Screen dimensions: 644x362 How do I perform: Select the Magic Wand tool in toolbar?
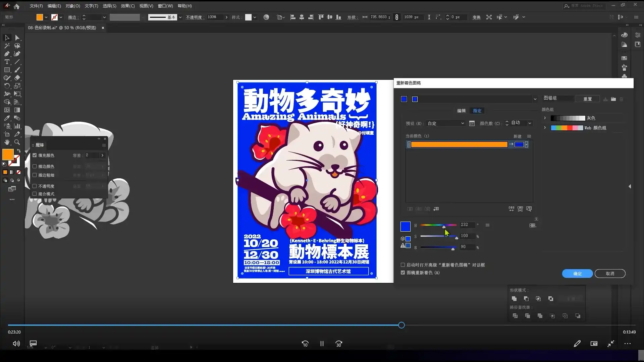(7, 46)
